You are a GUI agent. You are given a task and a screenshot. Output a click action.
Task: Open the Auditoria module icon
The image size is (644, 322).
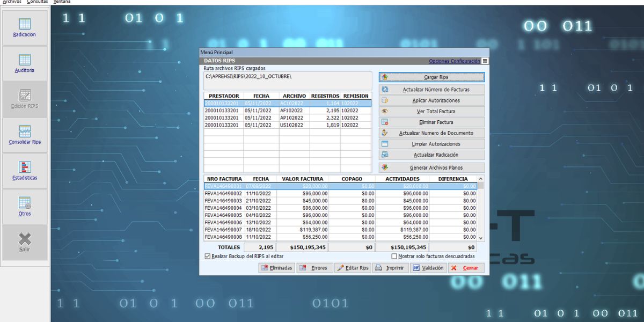pos(25,60)
